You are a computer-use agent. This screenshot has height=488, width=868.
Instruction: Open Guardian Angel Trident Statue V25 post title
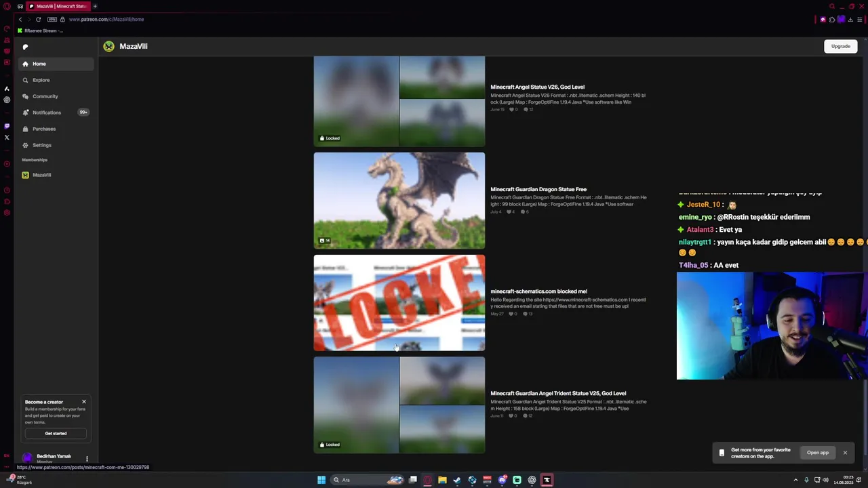pos(558,393)
